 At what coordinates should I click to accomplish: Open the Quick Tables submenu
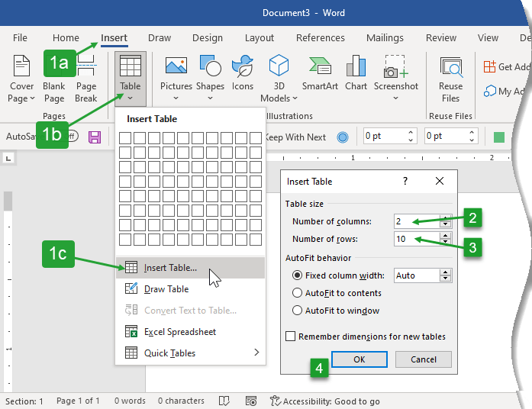[x=190, y=353]
